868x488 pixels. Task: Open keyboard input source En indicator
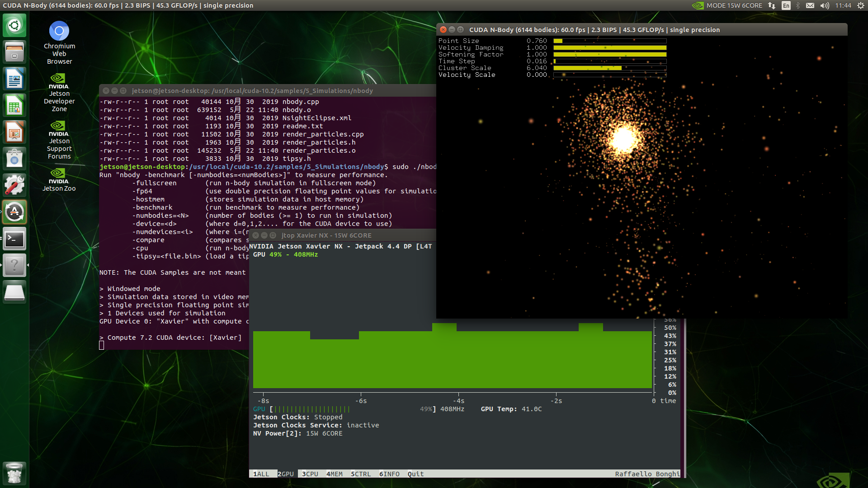pos(786,5)
